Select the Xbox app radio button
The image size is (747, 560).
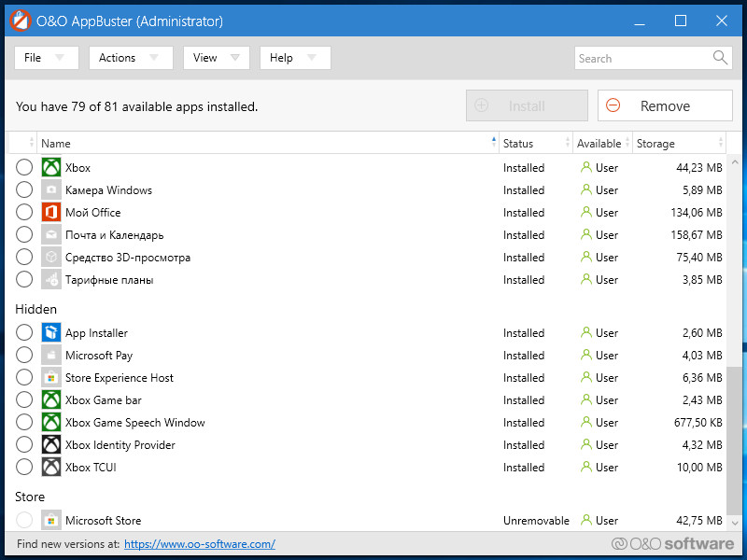(24, 168)
